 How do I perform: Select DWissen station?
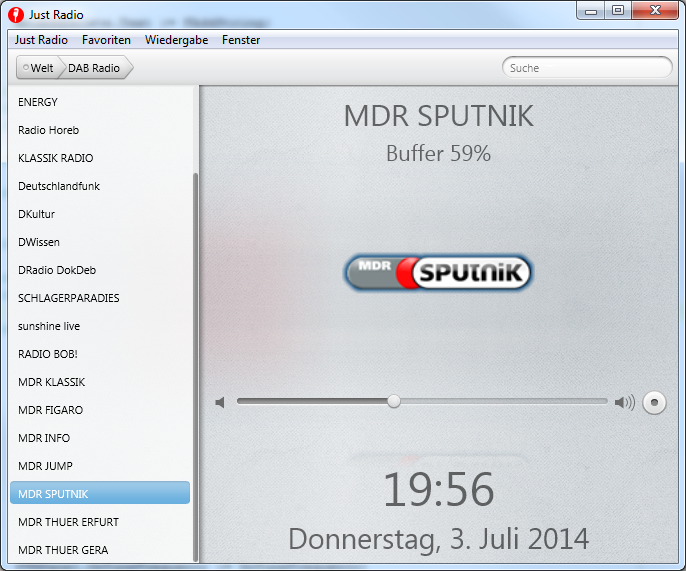(100, 242)
